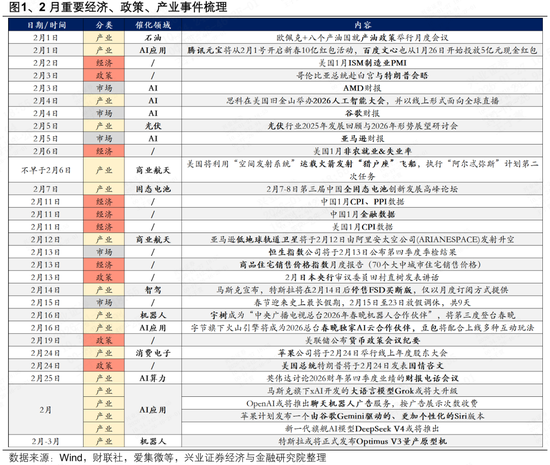Select the 亚马逊低地球轨道卫星 ARIANESPACE entry
This screenshot has width=550, height=465.
click(x=362, y=240)
